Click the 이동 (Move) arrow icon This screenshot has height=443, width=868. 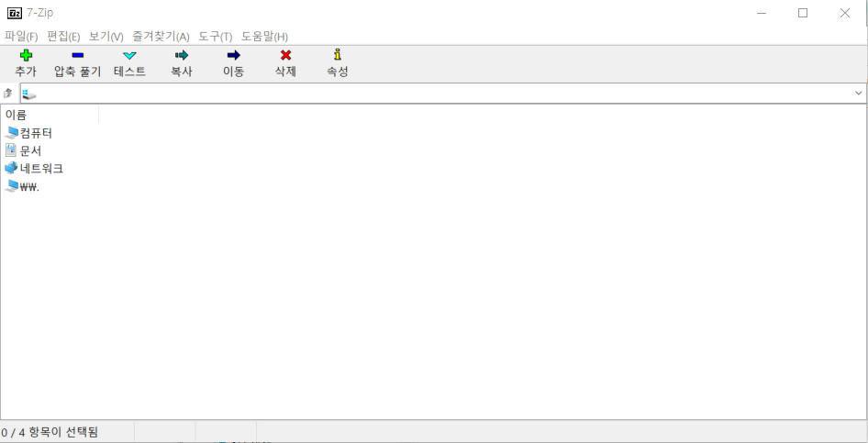pyautogui.click(x=234, y=55)
